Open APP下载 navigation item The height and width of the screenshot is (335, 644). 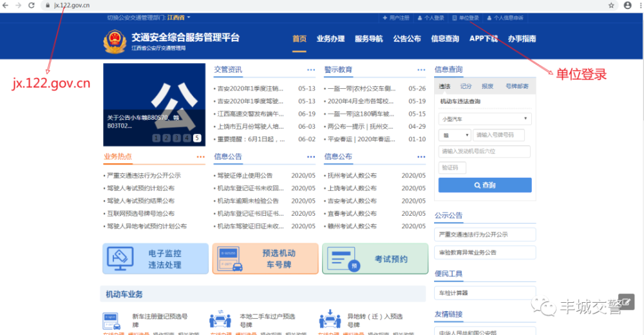[484, 39]
